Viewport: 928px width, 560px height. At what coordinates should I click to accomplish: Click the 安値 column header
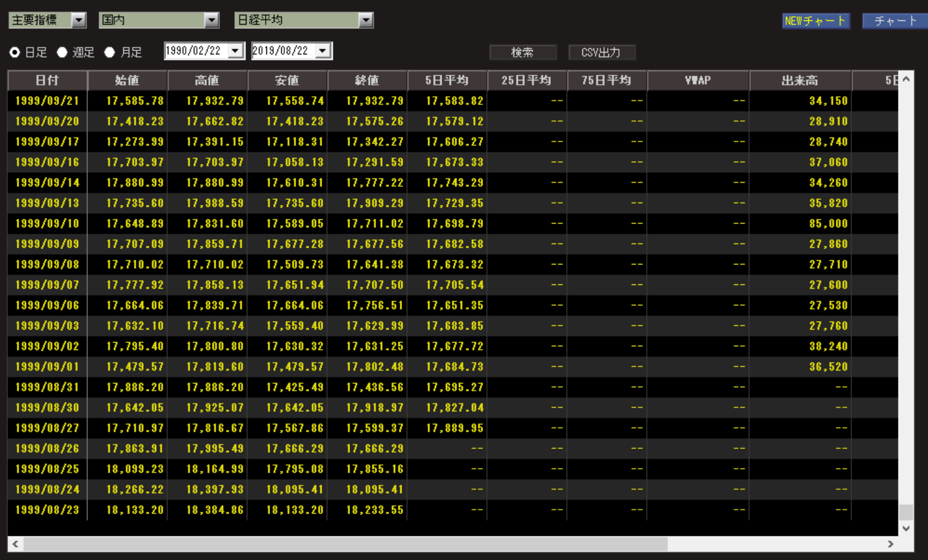287,80
